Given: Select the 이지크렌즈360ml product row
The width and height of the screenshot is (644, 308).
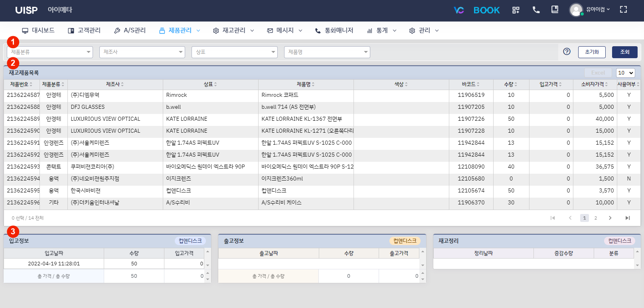Looking at the screenshot, I should tap(322, 179).
